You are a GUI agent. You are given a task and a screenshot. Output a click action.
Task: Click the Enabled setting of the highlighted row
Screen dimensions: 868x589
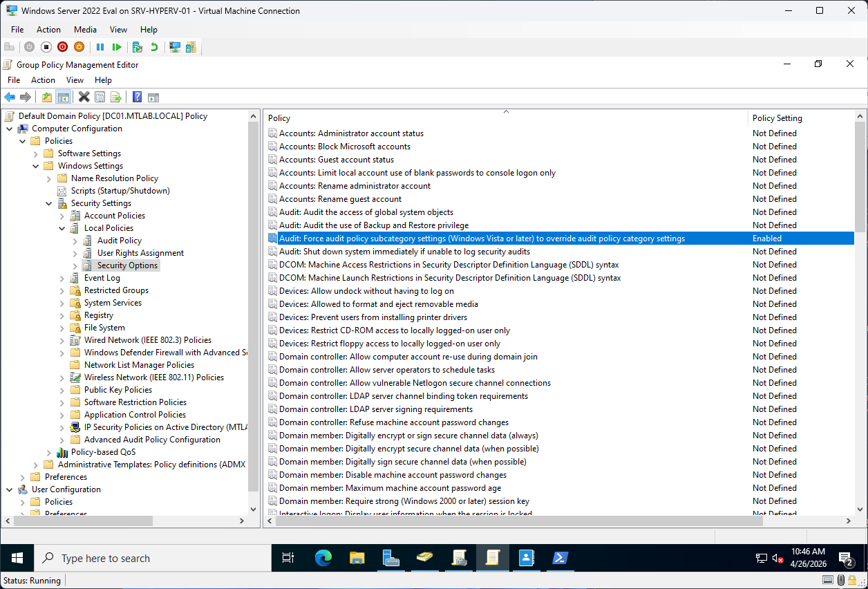click(767, 239)
